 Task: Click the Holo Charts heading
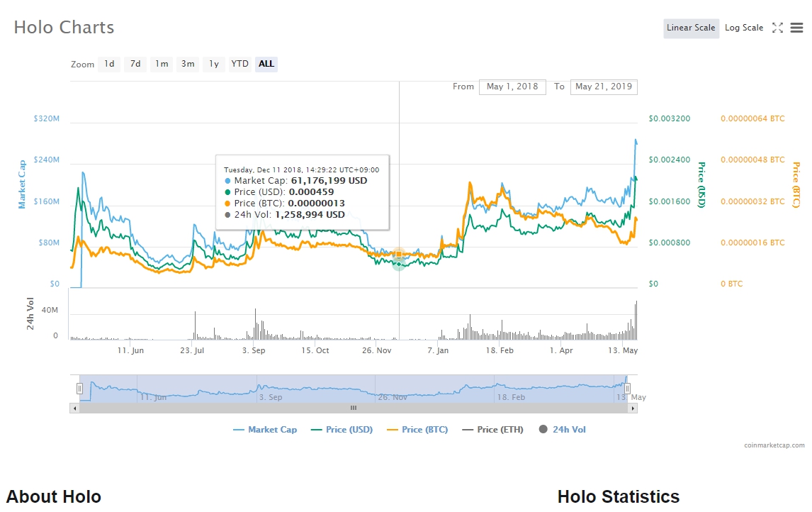(x=64, y=28)
